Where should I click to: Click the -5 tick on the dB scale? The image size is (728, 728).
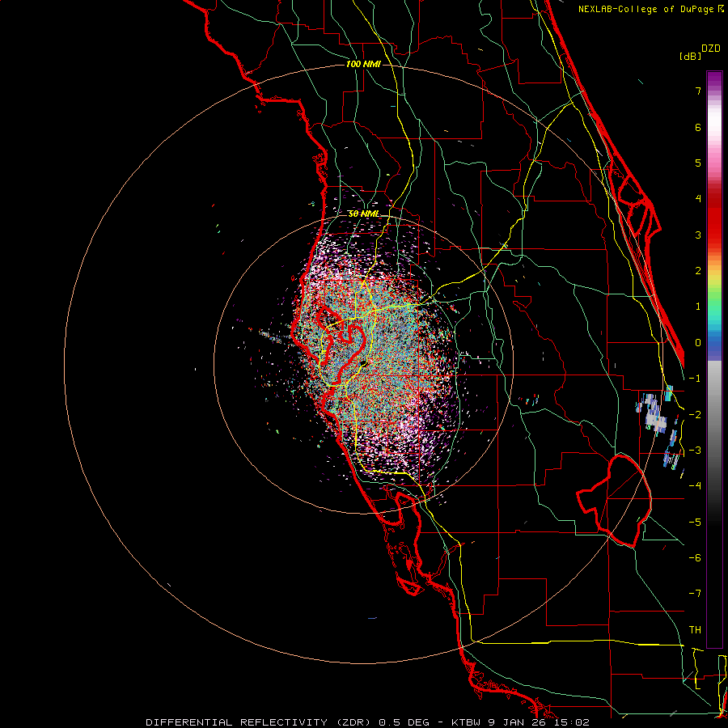[695, 523]
